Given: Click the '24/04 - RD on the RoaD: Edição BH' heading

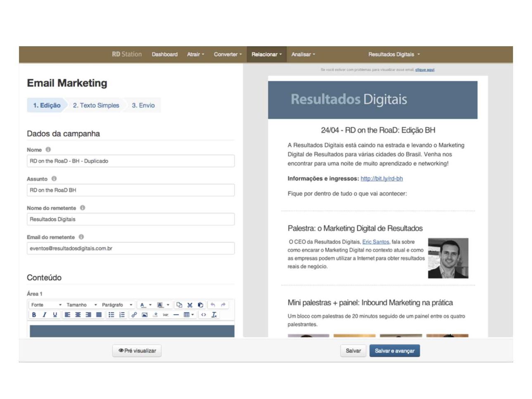Looking at the screenshot, I should coord(378,130).
